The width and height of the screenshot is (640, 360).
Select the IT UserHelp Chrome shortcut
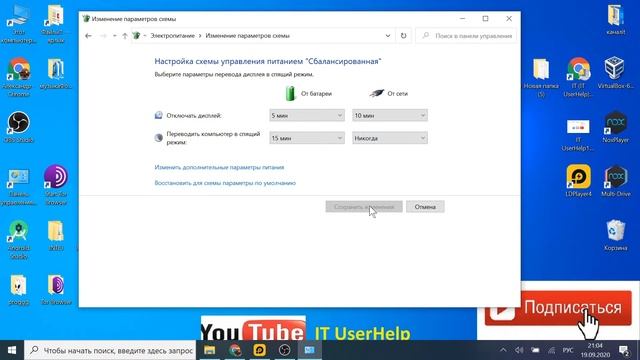click(578, 77)
